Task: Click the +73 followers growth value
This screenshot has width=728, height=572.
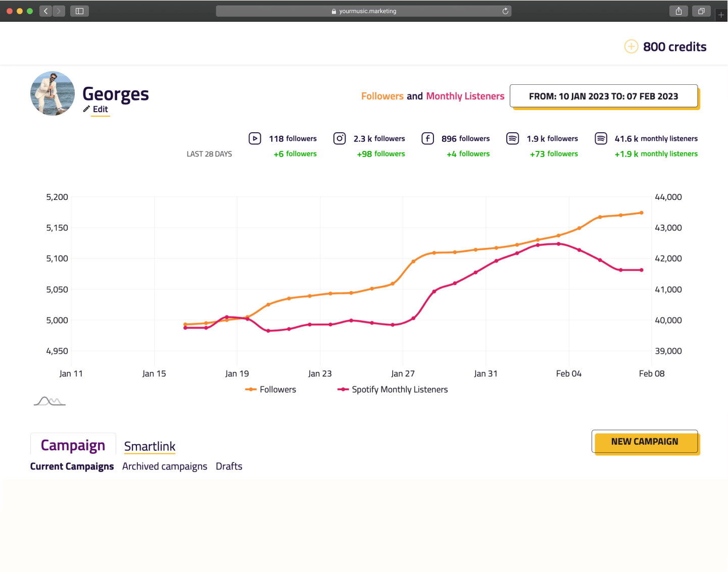Action: [x=554, y=153]
